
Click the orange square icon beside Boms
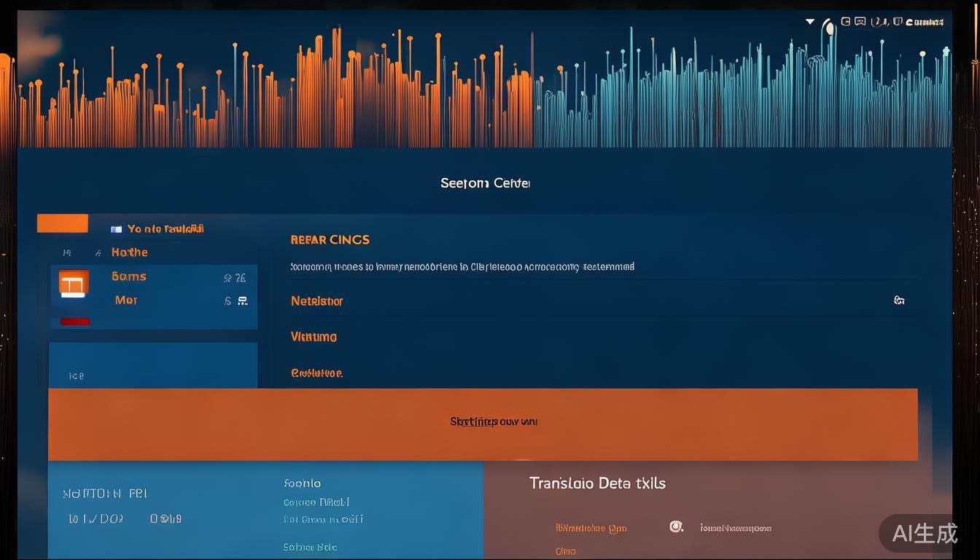tap(74, 284)
